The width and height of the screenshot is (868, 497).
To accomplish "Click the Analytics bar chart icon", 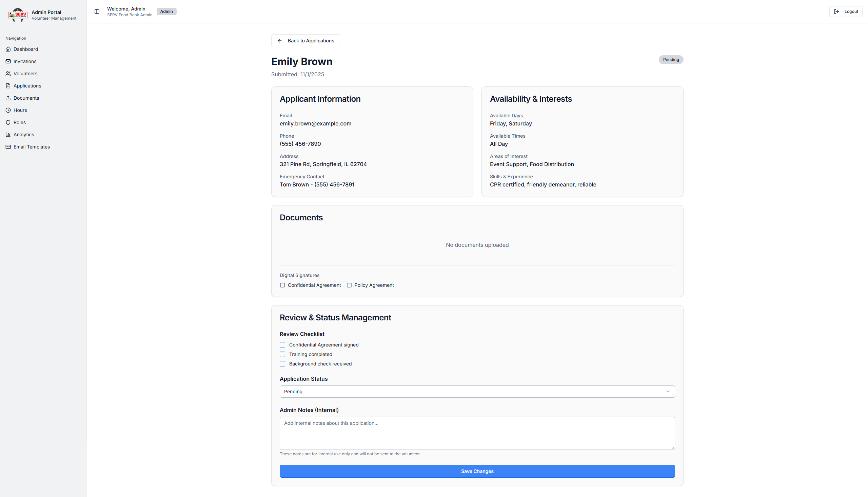I will click(8, 135).
